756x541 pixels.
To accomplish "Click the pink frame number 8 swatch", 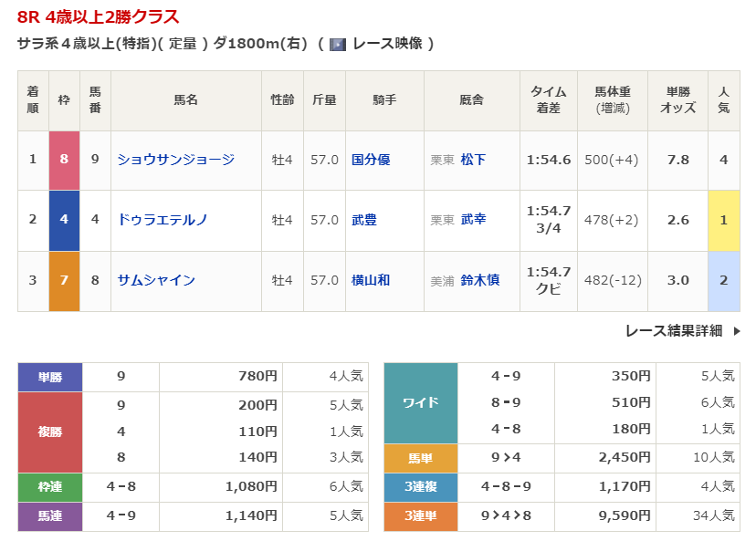I will [x=64, y=160].
